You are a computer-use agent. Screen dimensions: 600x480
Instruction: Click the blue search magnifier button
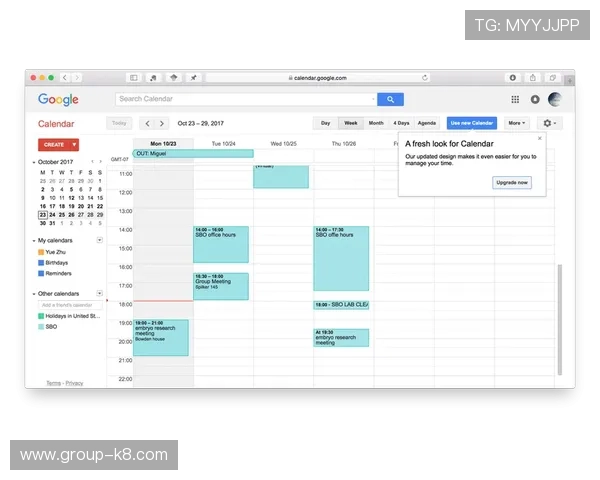pyautogui.click(x=390, y=99)
